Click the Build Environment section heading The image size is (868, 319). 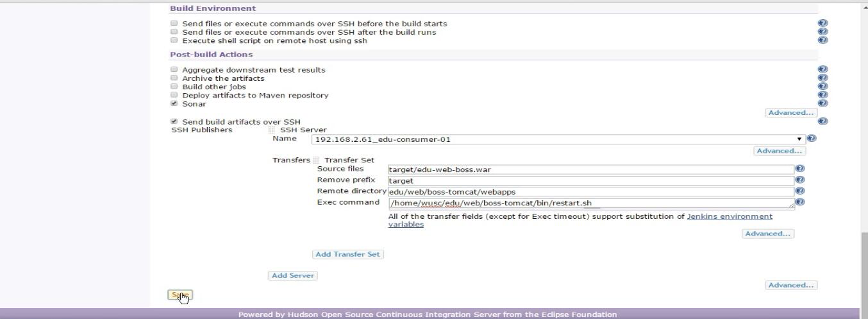pos(213,8)
